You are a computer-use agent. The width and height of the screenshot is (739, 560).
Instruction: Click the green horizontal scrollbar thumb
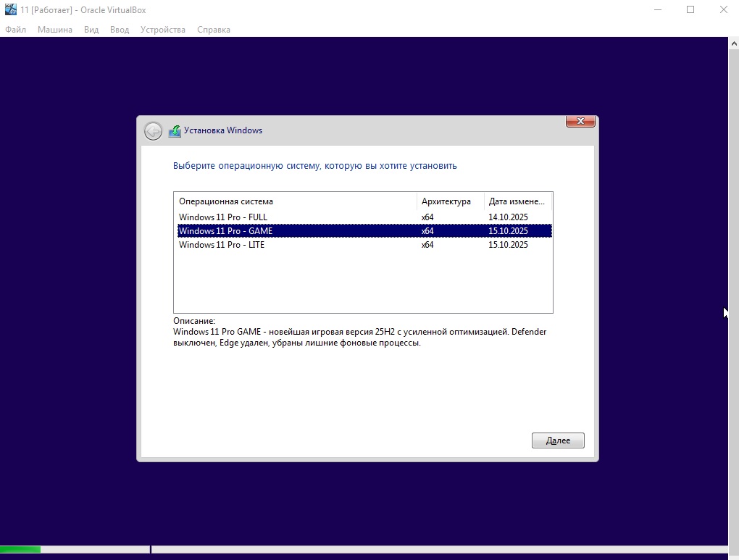20,549
